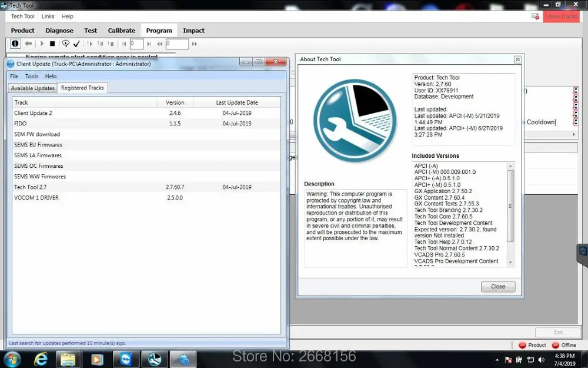Click the Tech Tool wrench logo image
The height and width of the screenshot is (368, 588).
click(x=355, y=121)
